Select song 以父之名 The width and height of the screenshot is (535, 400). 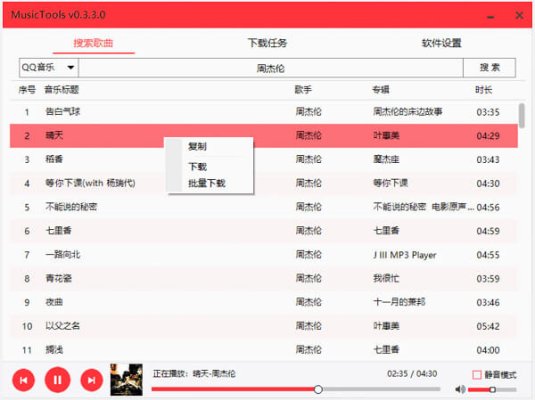[63, 326]
